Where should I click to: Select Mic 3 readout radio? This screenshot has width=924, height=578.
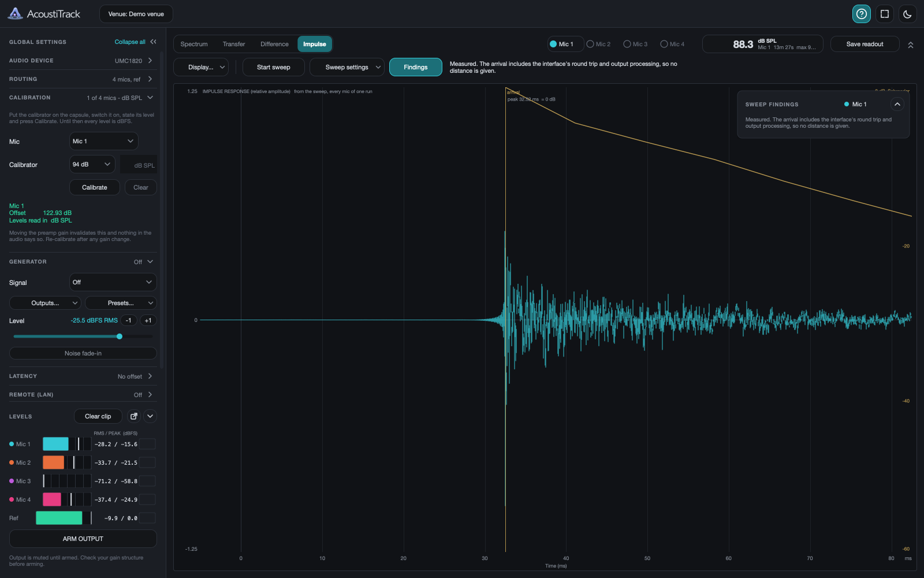click(x=635, y=44)
